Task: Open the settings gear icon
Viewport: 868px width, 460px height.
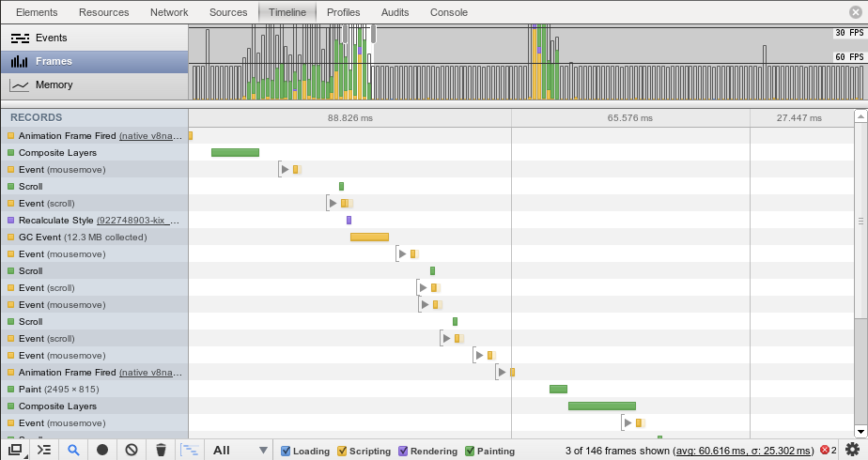Action: click(853, 449)
